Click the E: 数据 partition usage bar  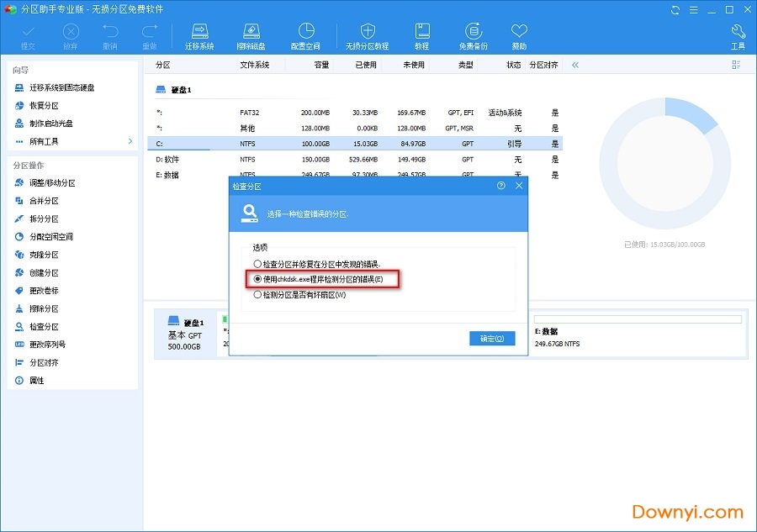(638, 319)
